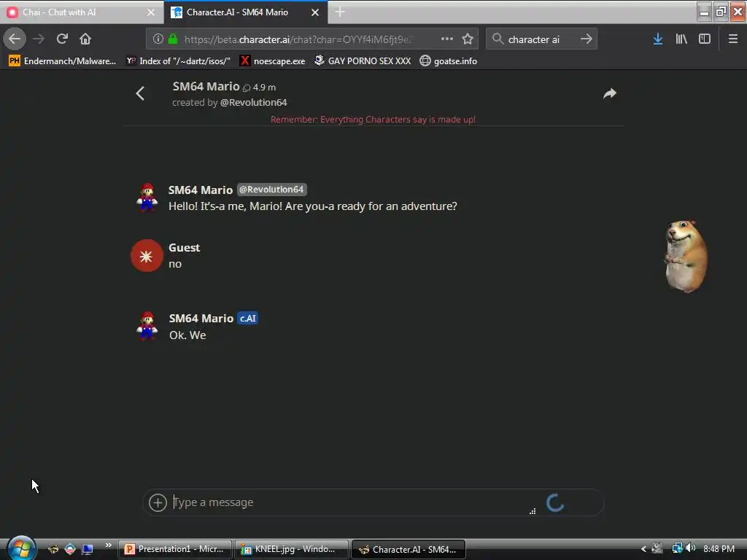Expand quick launch chevron on taskbar
Viewport: 747px width, 560px height.
coord(108,545)
